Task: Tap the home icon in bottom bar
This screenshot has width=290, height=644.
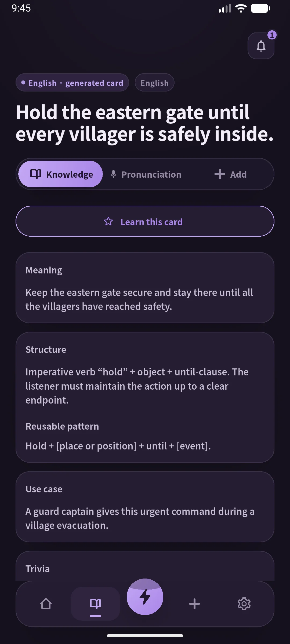Action: tap(46, 604)
